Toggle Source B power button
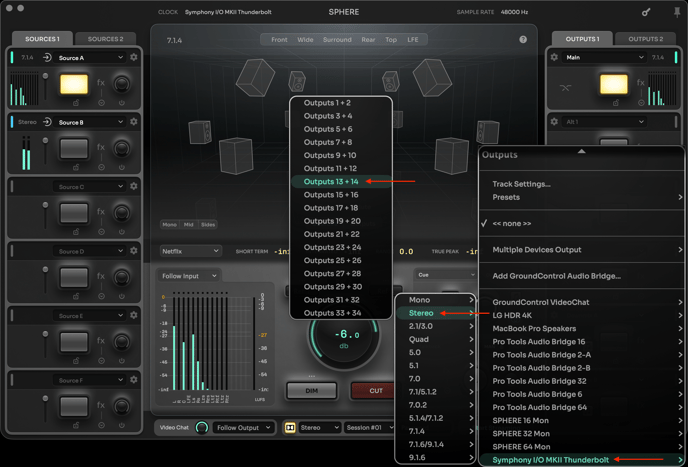The image size is (688, 467). tap(121, 166)
